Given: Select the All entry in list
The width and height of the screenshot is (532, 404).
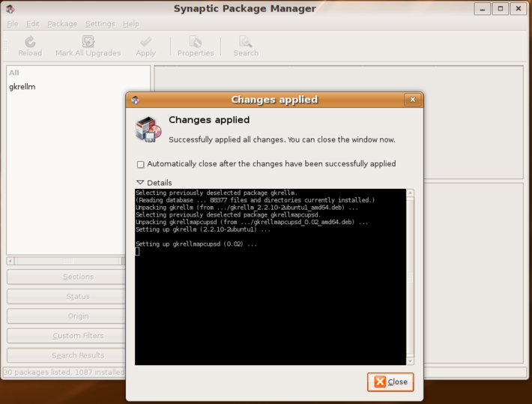Looking at the screenshot, I should [x=14, y=73].
